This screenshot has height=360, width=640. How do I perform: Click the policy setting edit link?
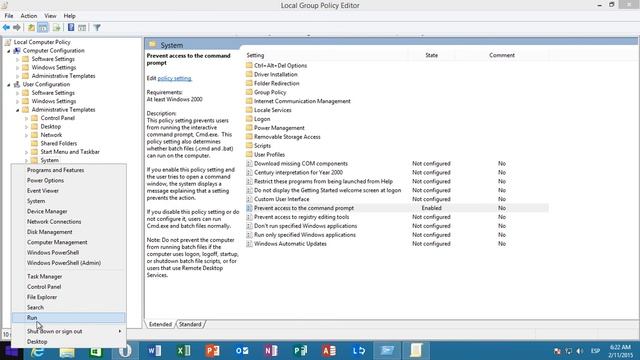(174, 78)
